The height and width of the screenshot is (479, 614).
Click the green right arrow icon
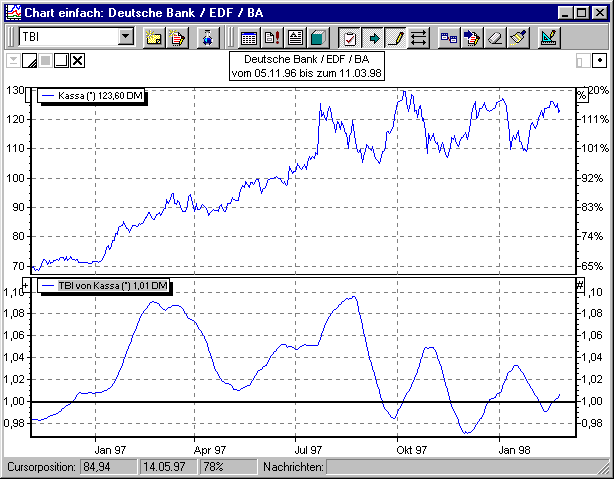[373, 38]
